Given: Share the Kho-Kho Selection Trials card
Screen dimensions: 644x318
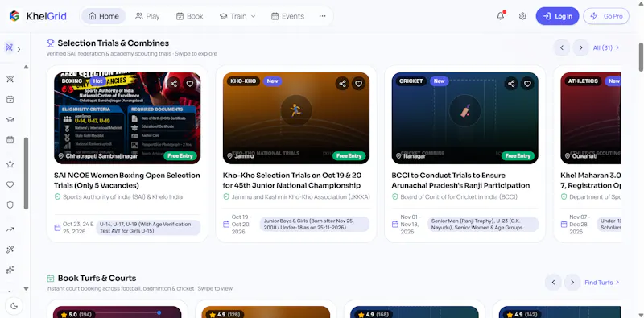Looking at the screenshot, I should point(343,84).
